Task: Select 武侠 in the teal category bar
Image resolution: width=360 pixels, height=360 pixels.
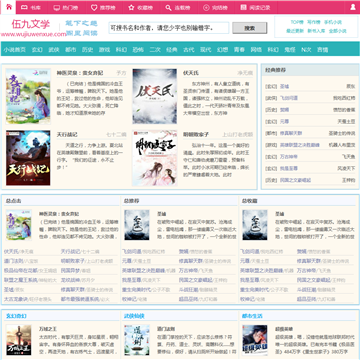Action: tap(54, 50)
